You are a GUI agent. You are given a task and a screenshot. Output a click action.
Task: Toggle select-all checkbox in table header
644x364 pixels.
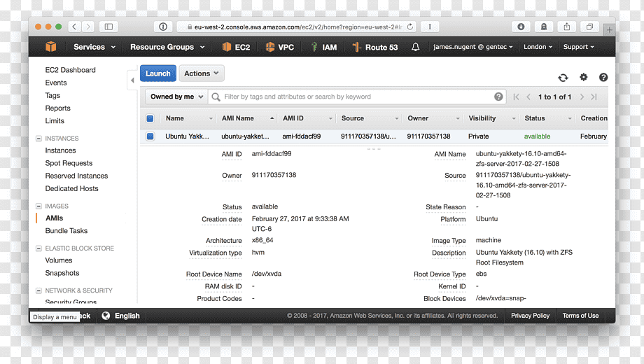point(150,118)
